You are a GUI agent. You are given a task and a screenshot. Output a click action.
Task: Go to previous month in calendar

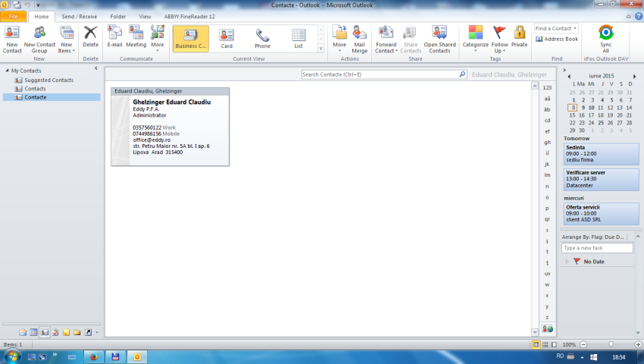(569, 76)
